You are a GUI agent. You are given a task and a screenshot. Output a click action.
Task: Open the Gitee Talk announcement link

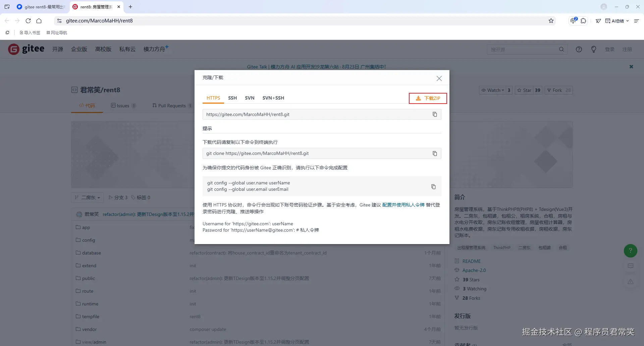[x=316, y=67]
